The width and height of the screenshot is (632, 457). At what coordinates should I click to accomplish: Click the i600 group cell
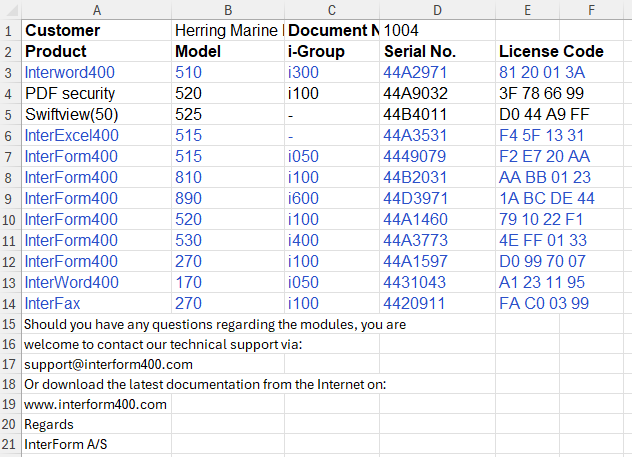(x=332, y=198)
